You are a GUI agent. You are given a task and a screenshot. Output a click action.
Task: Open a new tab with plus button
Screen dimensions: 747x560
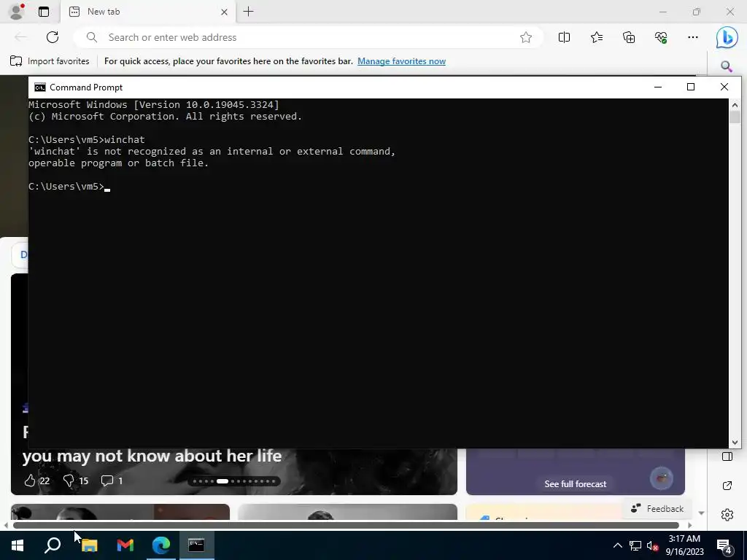coord(248,12)
